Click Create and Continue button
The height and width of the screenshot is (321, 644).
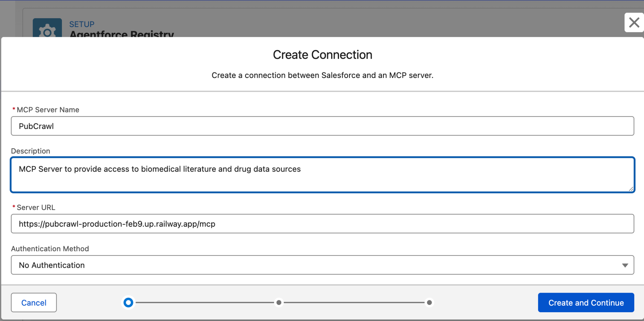(x=586, y=302)
